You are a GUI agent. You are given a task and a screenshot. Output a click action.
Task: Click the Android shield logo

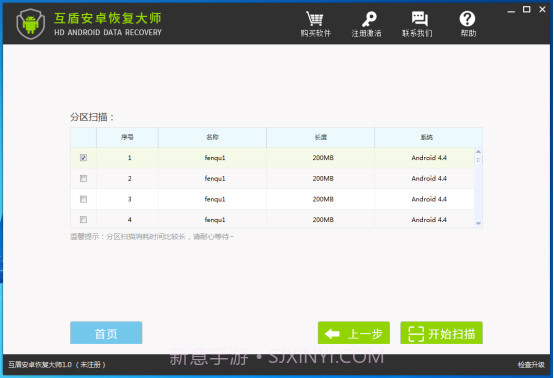[31, 24]
